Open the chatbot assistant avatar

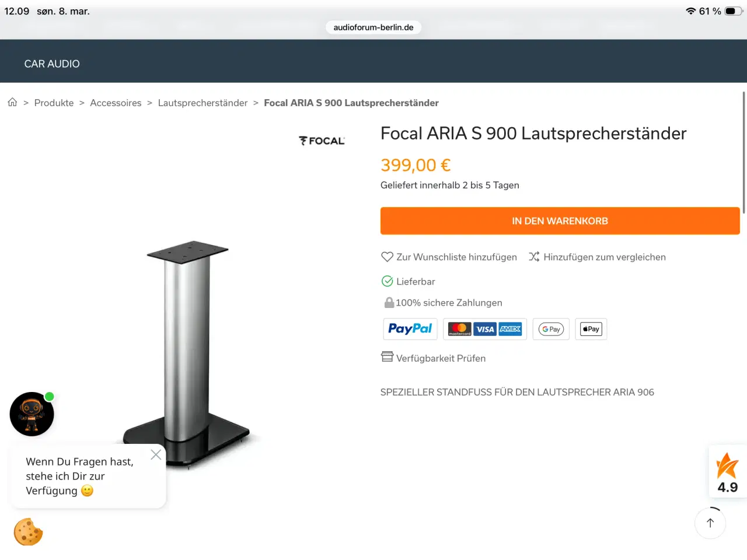(x=32, y=414)
